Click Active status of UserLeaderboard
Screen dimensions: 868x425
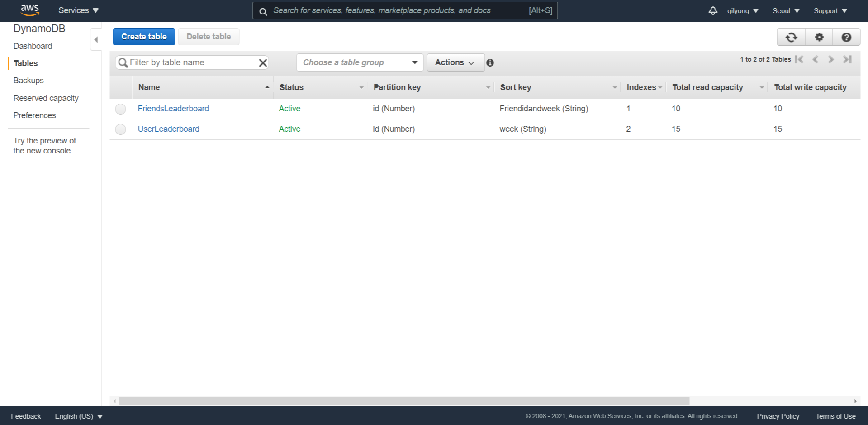[x=289, y=129]
